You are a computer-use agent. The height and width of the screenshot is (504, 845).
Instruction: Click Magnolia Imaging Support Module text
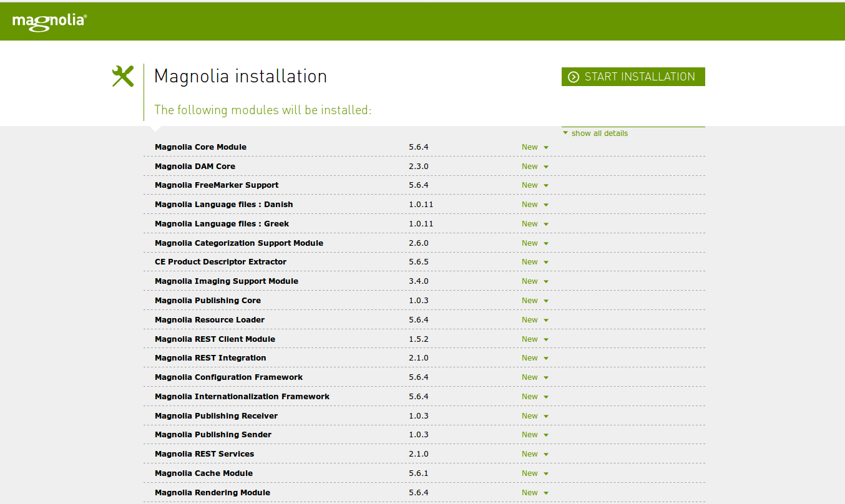click(227, 281)
